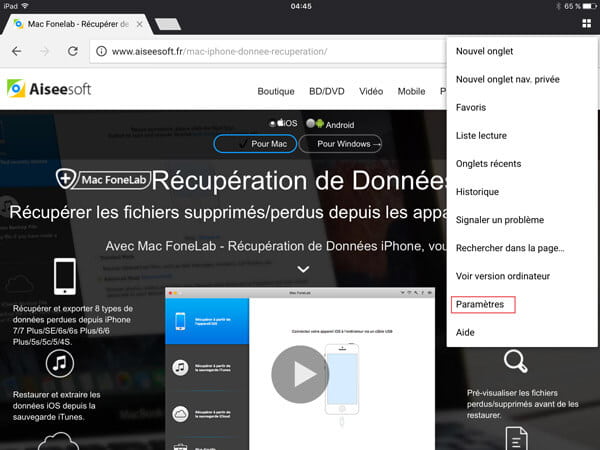Click the Restaurer et extraire iTunes text
The image size is (600, 450).
[x=57, y=406]
